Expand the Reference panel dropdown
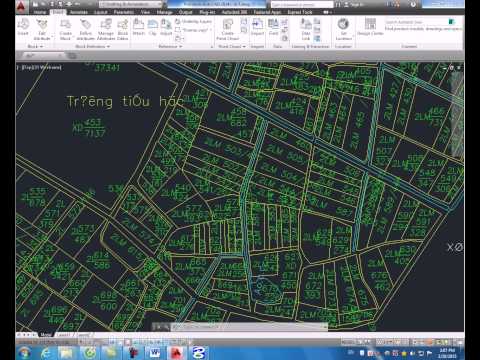This screenshot has height=360, width=480. point(170,46)
